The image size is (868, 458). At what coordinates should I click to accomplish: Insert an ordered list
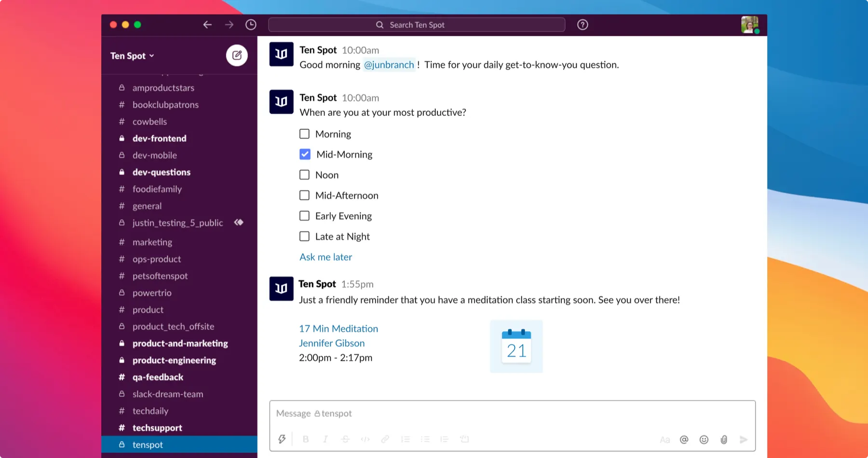405,439
